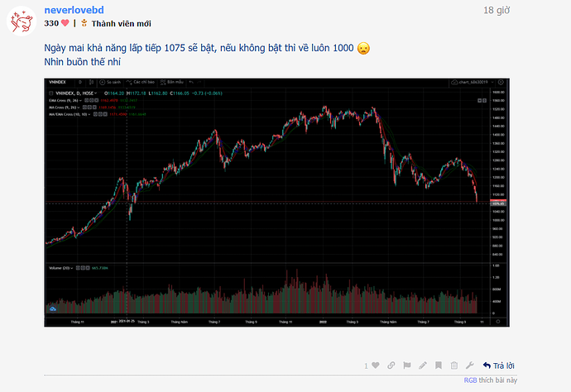The image size is (571, 392).
Task: Click Trả lời to reply
Action: [x=499, y=365]
